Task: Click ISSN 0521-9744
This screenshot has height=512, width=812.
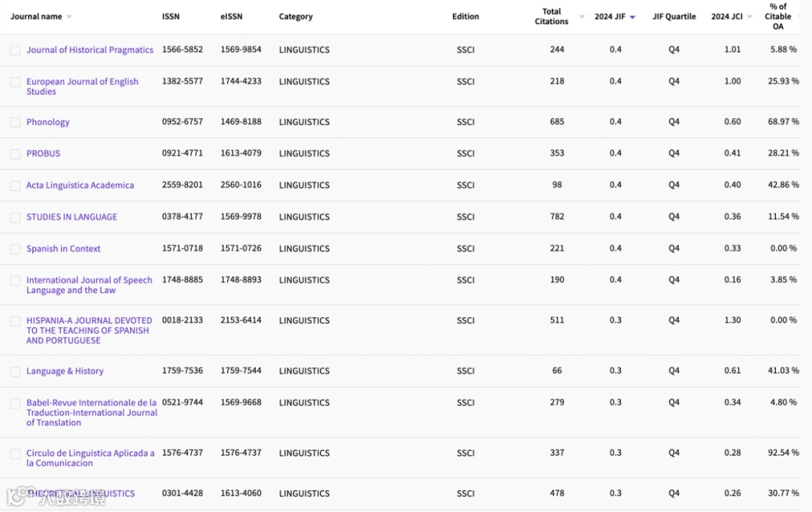Action: pos(182,402)
